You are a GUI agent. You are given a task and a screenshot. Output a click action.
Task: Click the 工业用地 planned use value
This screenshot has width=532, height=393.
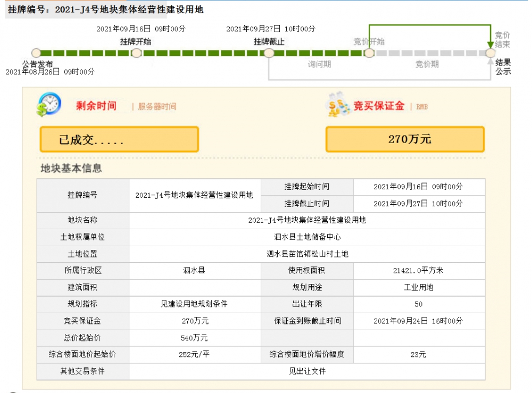tap(418, 288)
